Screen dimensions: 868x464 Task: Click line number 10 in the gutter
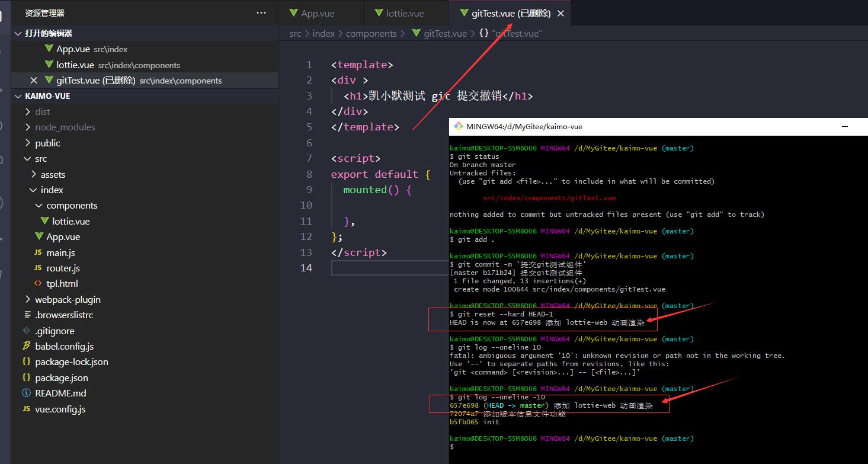(306, 205)
